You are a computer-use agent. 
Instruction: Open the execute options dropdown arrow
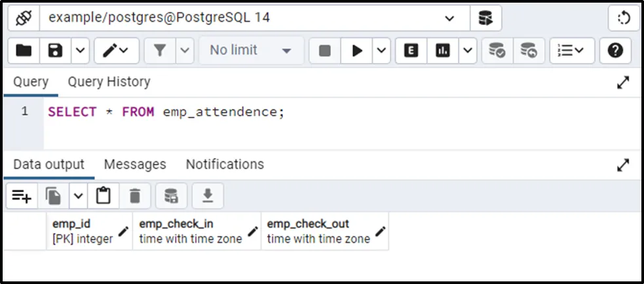point(382,51)
